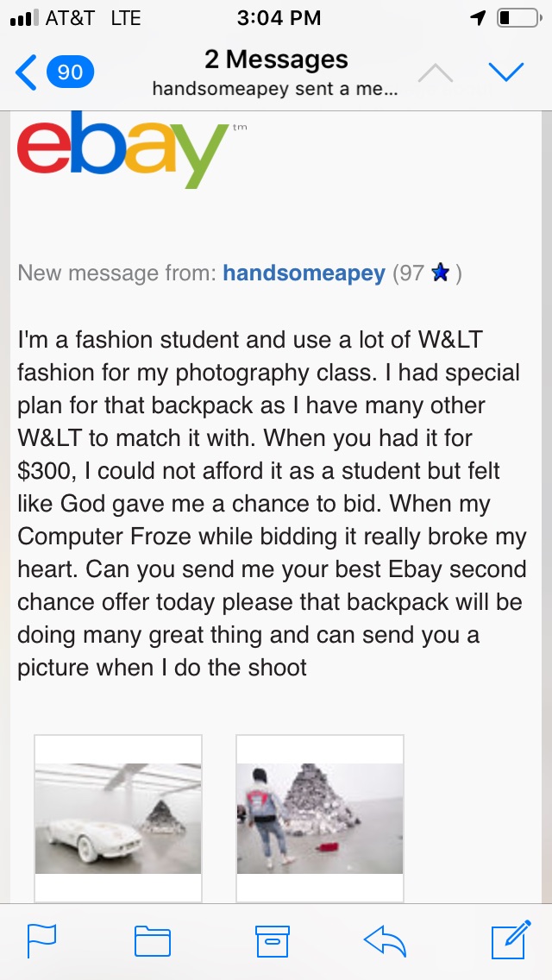This screenshot has width=552, height=980.
Task: Go to the next message with the down arrow
Action: pos(505,72)
